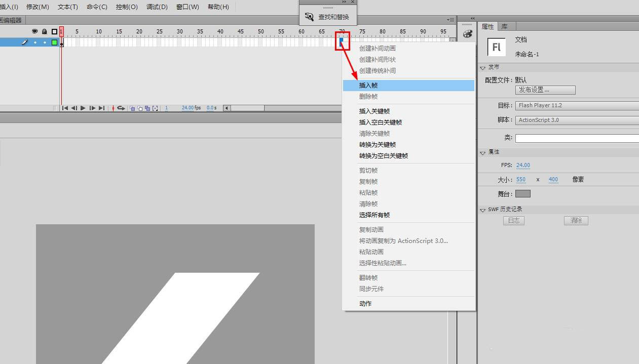
Task: Open the 调试(D) menu
Action: click(157, 7)
